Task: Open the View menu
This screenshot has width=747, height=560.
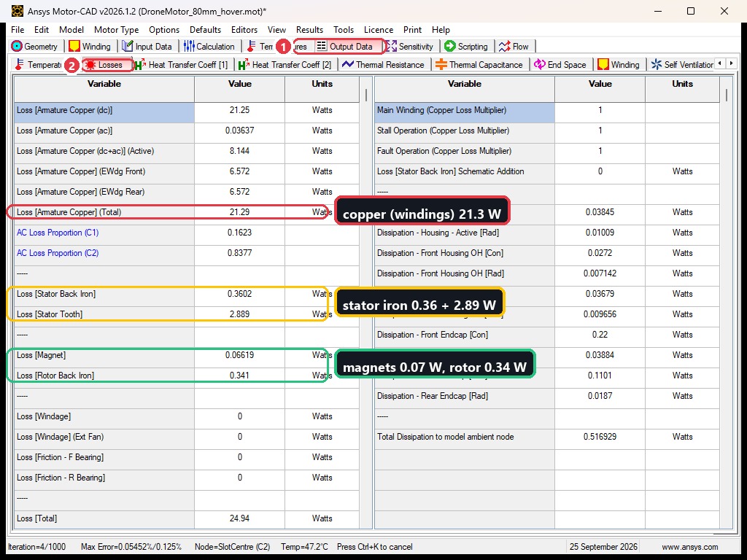Action: [x=276, y=29]
